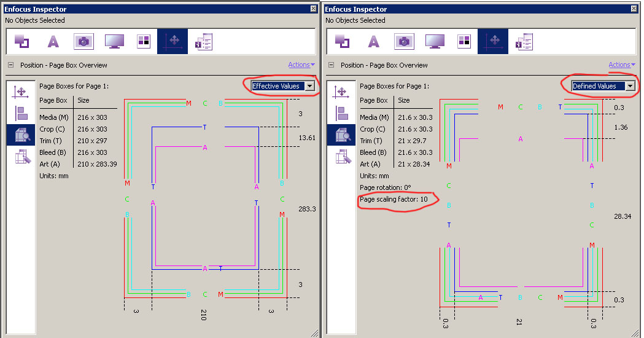Open Image camera icon in right Inspector

[404, 42]
